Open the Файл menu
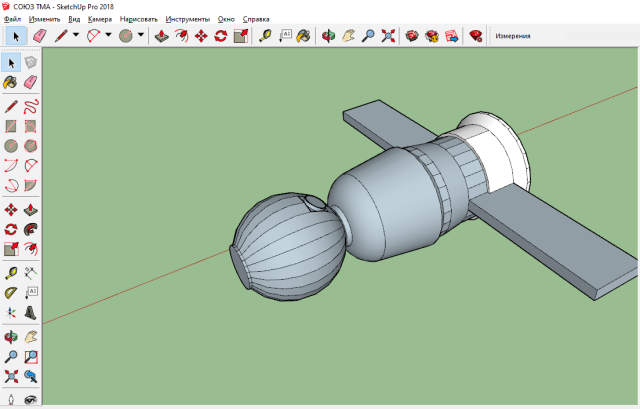This screenshot has height=409, width=640. 12,19
